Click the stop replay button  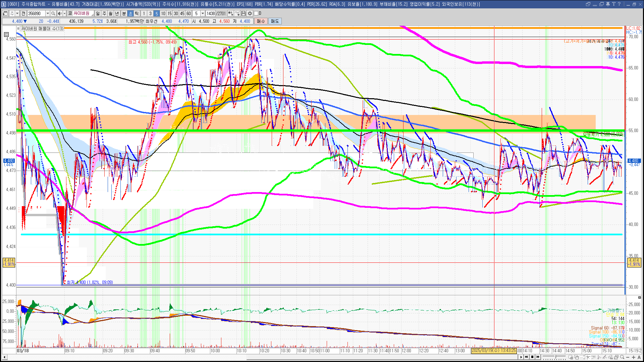[532, 357]
